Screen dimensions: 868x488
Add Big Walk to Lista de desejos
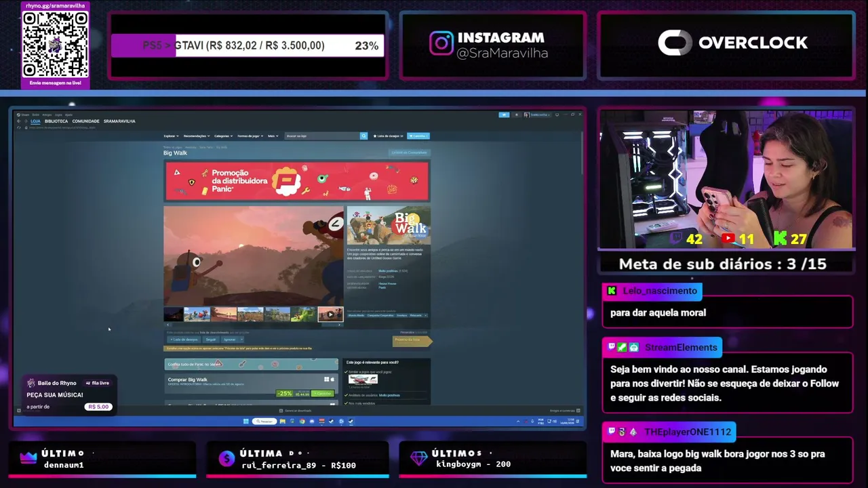click(184, 340)
